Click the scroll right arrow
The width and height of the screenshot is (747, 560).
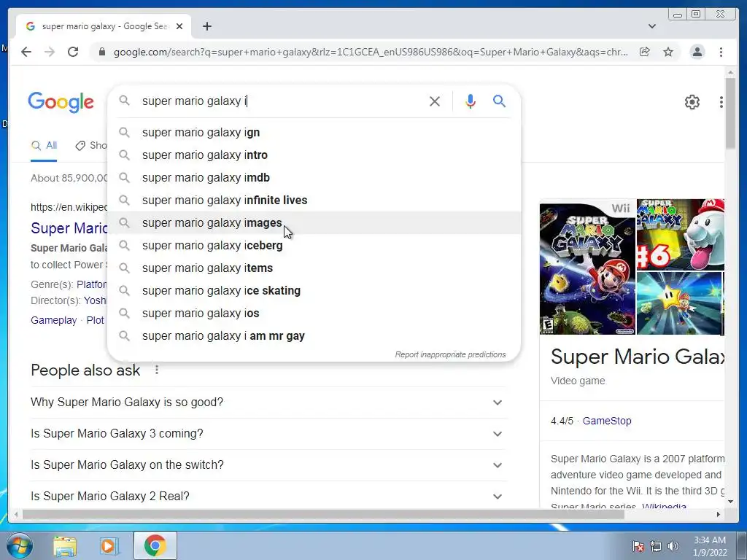[x=719, y=514]
